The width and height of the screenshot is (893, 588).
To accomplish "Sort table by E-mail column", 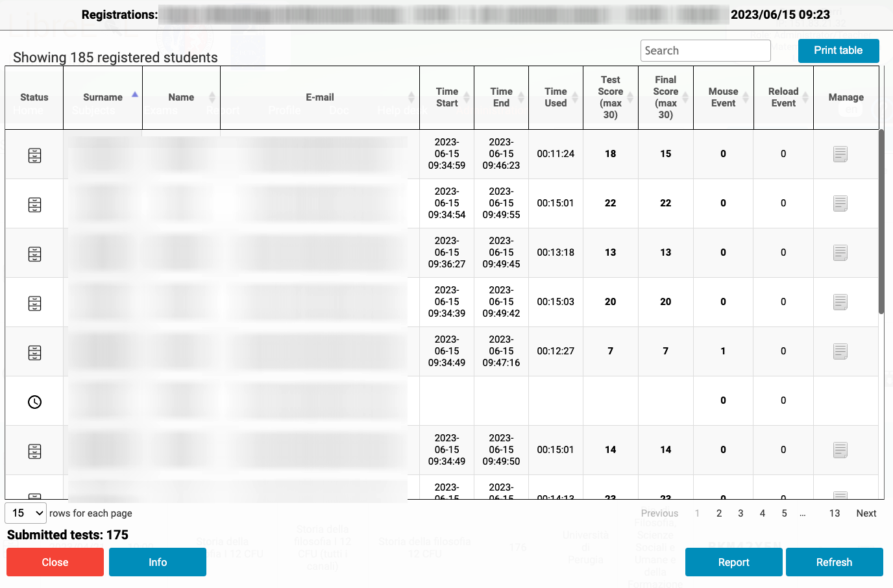I will (320, 97).
